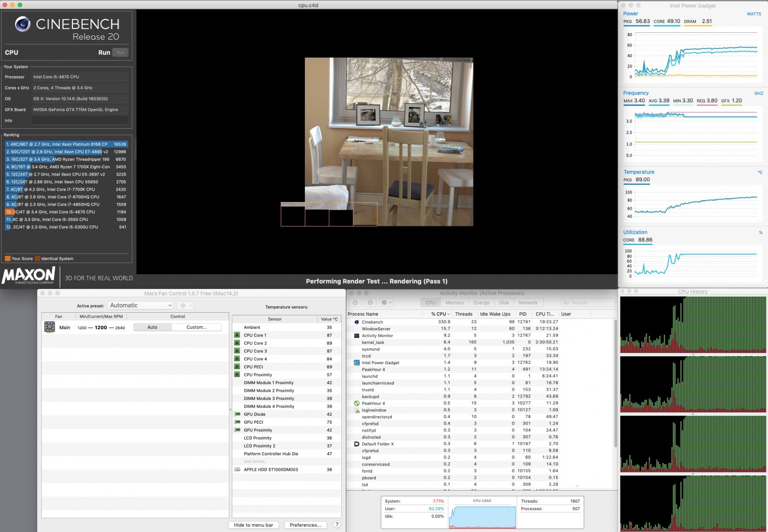This screenshot has width=768, height=532.
Task: Click the Cinebench logo icon
Action: tap(23, 25)
